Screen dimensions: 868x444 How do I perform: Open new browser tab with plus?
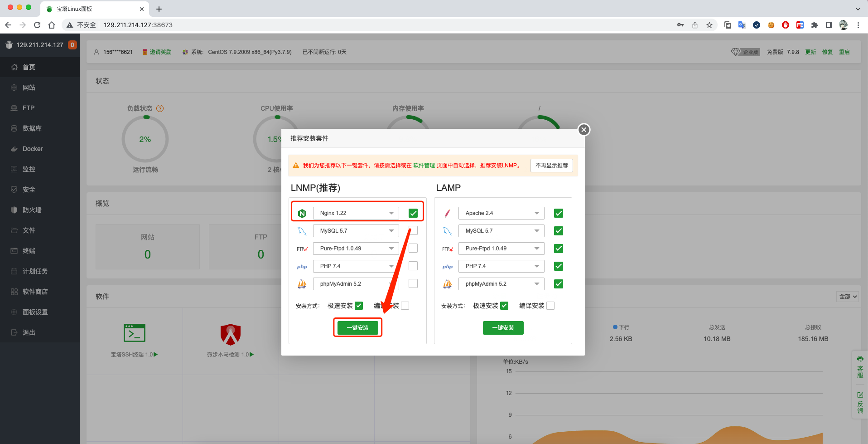click(x=159, y=9)
